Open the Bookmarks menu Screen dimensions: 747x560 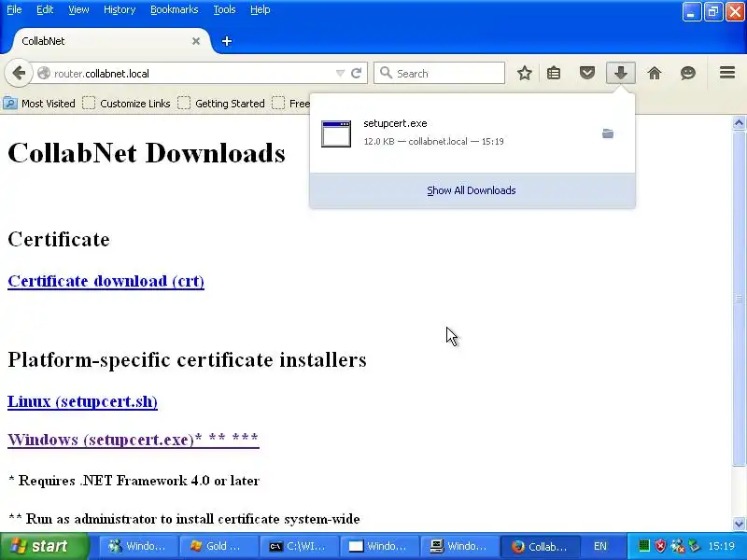(175, 9)
